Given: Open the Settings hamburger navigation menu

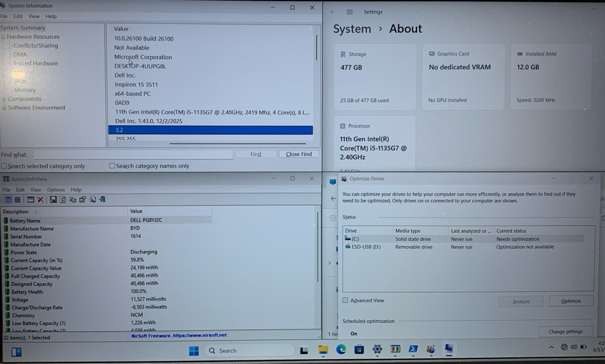Looking at the screenshot, I should coord(349,12).
